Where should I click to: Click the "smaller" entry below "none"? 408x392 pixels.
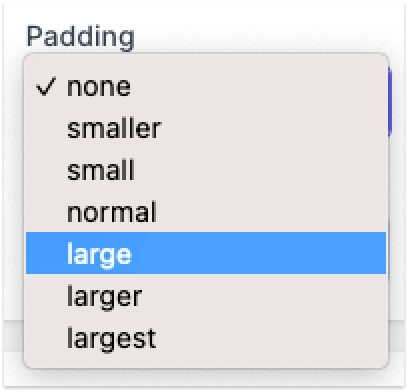[x=206, y=128]
